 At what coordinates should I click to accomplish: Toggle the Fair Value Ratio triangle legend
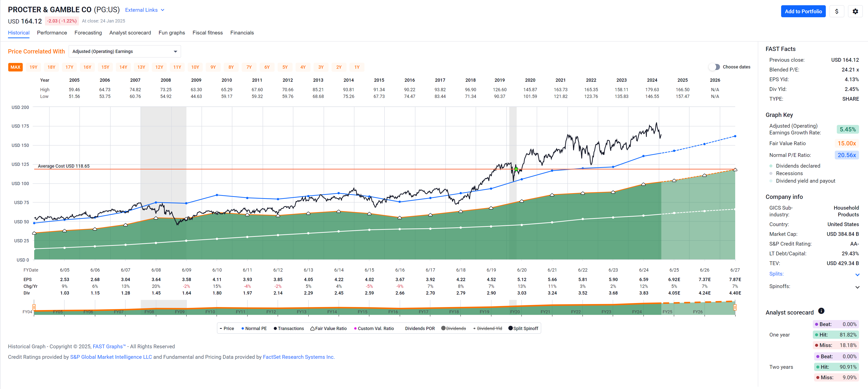tap(312, 328)
